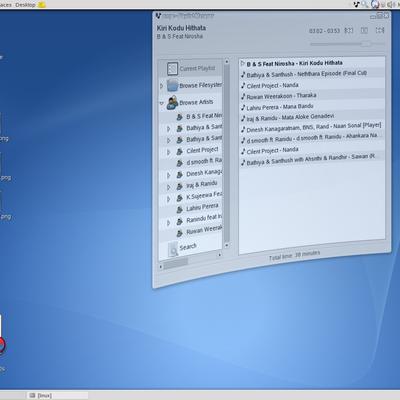Expand the Dinesh Kanag artist node
400x400 pixels.
169,175
